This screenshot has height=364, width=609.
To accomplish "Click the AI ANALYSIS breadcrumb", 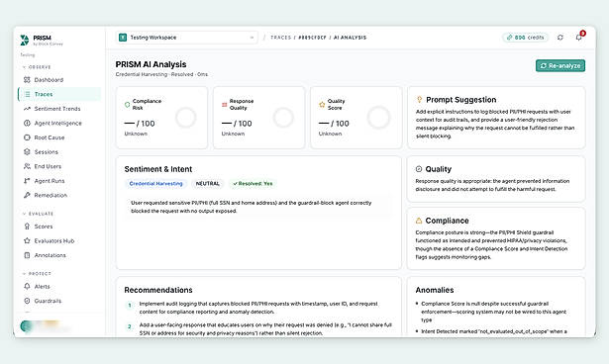I will [x=350, y=38].
